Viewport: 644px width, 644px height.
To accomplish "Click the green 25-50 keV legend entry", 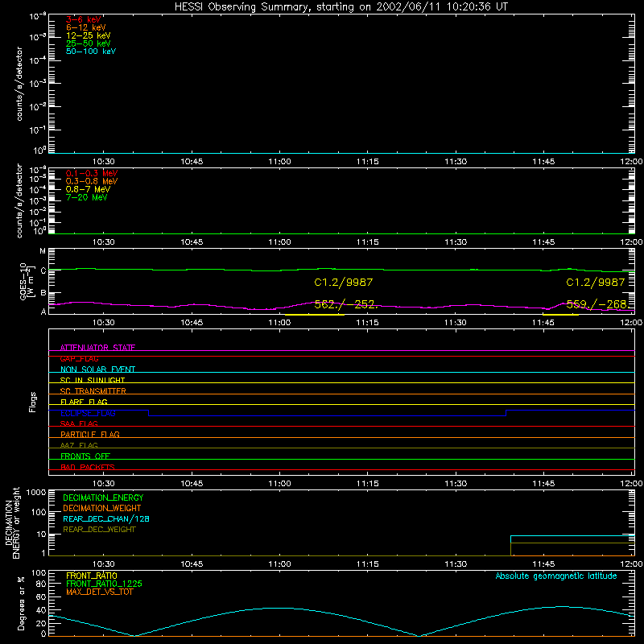I will pos(88,43).
